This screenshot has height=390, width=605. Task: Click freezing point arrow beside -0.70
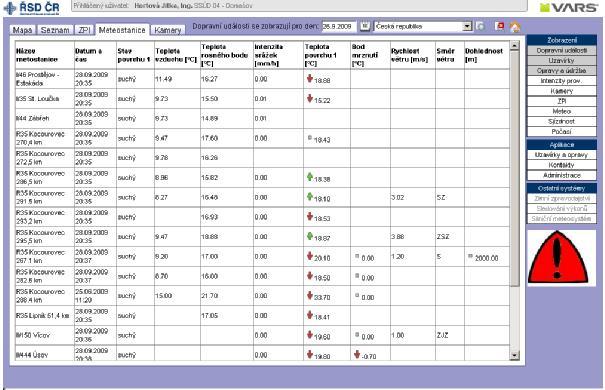(357, 354)
